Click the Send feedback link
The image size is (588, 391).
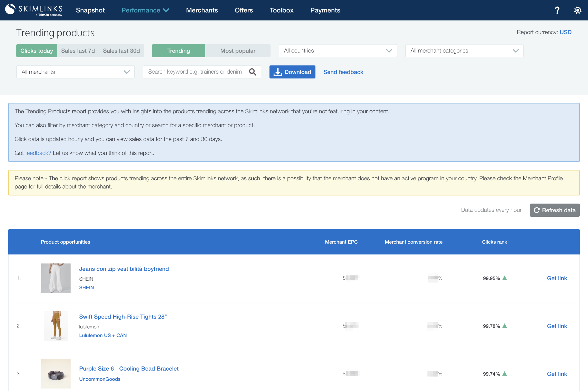tap(343, 72)
